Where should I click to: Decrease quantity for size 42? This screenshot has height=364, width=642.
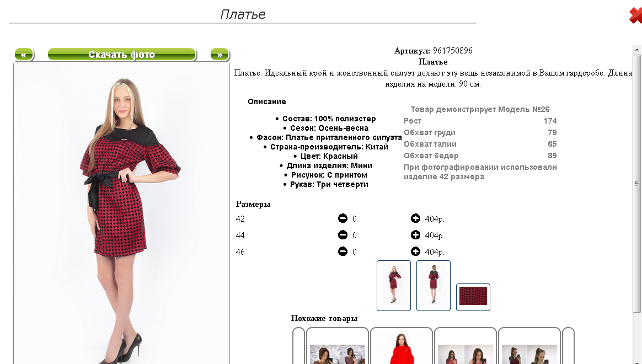(x=343, y=218)
